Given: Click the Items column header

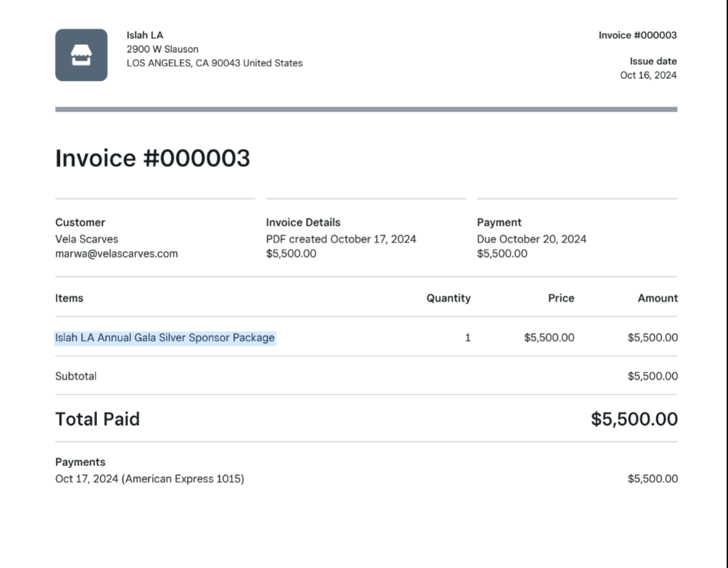Looking at the screenshot, I should pos(69,298).
